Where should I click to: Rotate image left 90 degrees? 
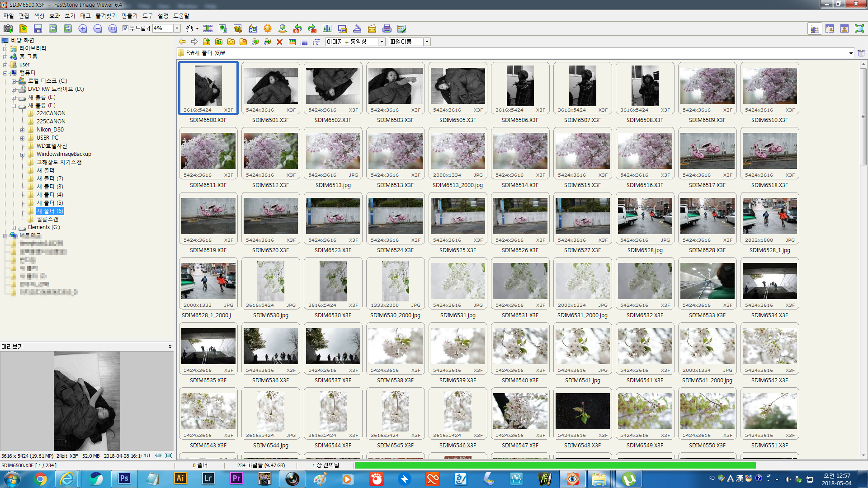pos(297,28)
